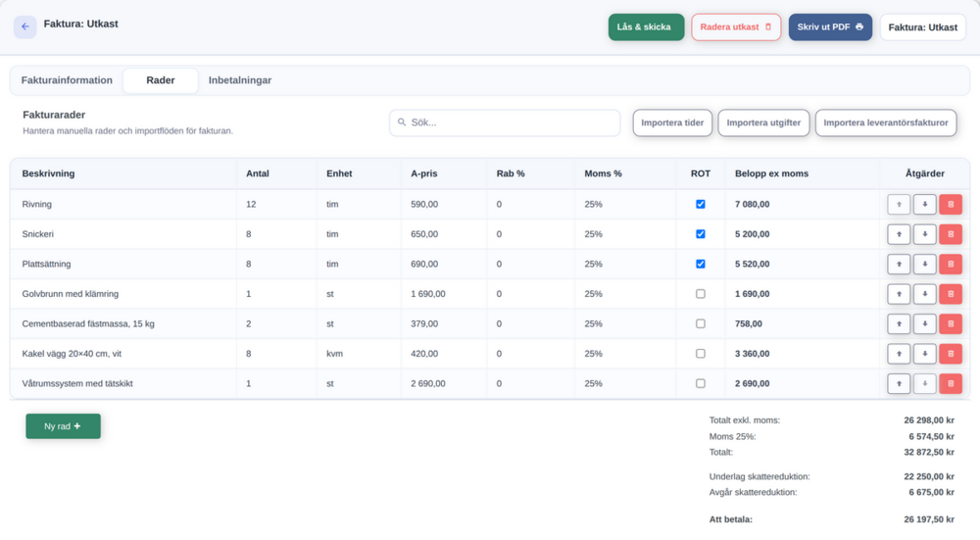
Task: Move Våtrumssystem med tätskikt row down
Action: 924,384
